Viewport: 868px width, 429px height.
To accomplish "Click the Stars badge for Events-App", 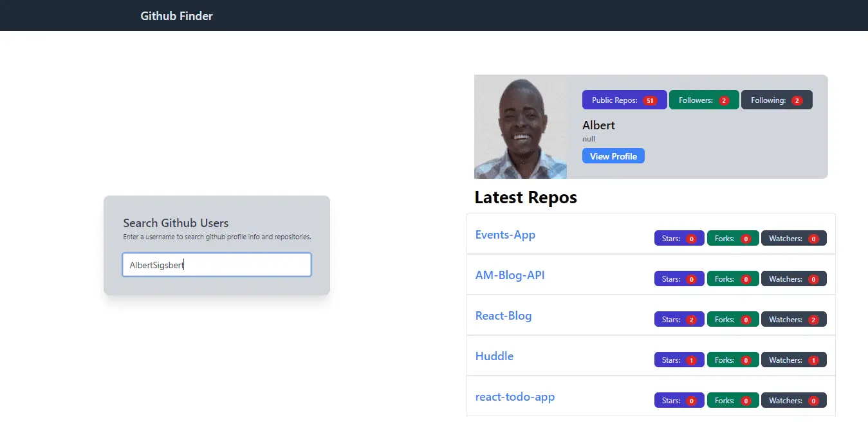I will tap(679, 238).
